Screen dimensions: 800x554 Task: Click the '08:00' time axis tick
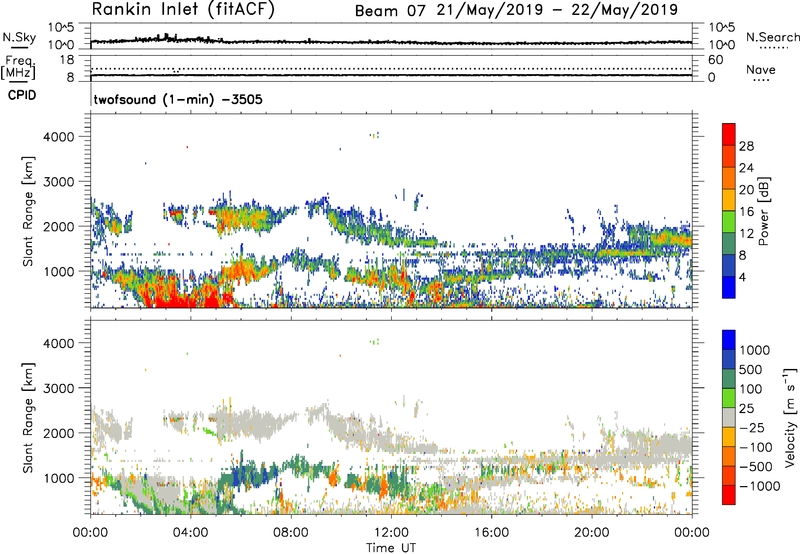click(291, 533)
